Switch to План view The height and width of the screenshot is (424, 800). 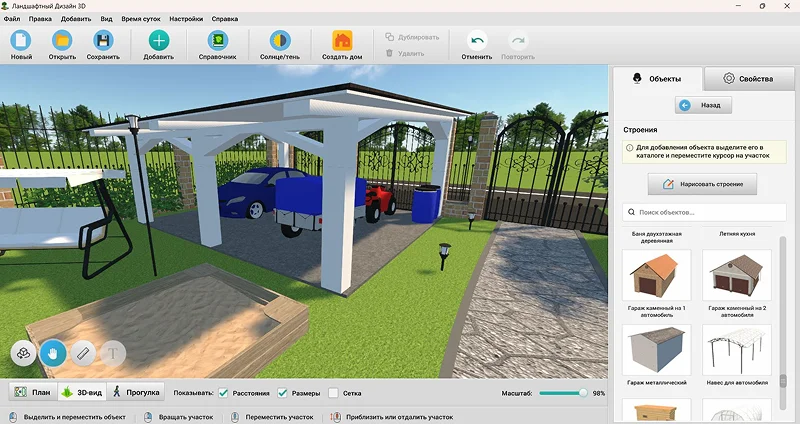33,392
